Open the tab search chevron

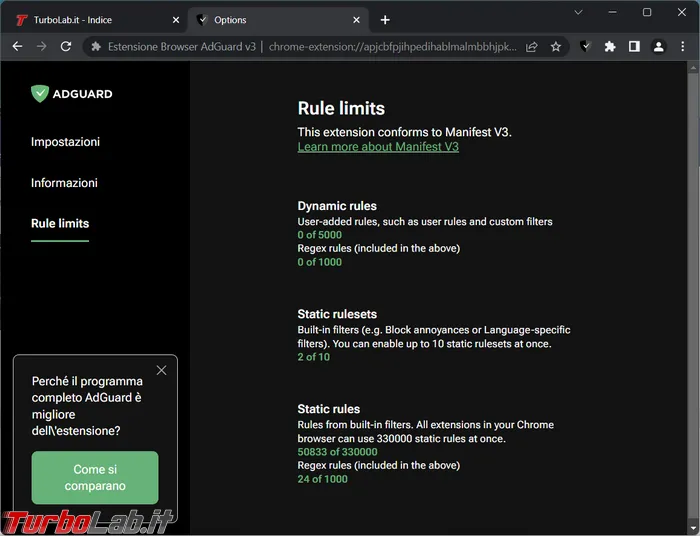(x=579, y=12)
